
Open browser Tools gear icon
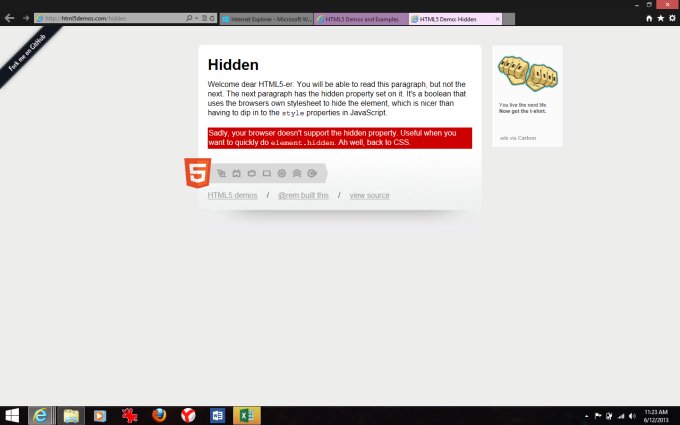pos(672,18)
